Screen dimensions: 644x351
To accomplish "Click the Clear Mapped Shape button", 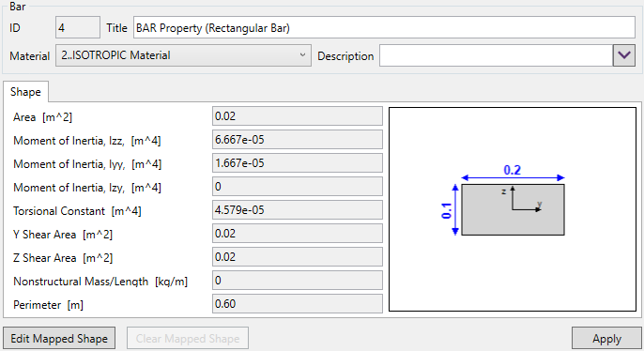I will pyautogui.click(x=188, y=338).
